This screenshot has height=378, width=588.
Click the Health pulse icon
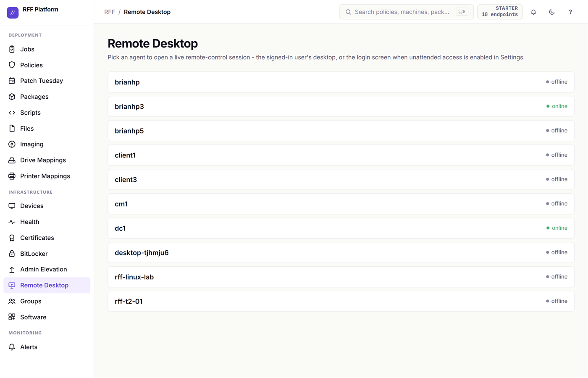point(12,222)
